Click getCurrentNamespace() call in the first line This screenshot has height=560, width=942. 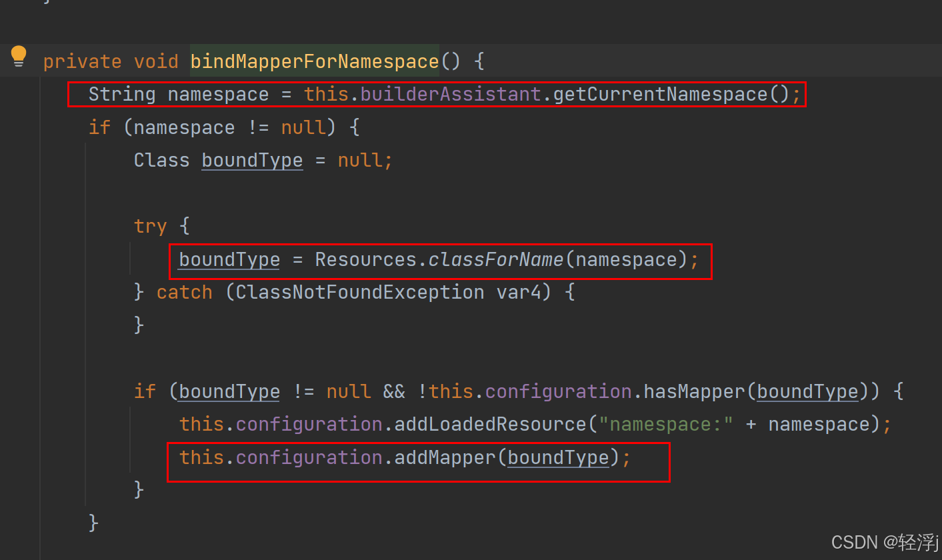(671, 95)
